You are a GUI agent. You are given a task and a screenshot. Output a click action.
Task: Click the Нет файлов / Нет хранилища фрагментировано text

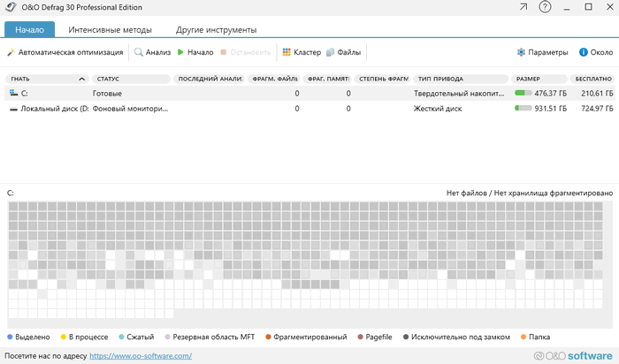click(530, 193)
